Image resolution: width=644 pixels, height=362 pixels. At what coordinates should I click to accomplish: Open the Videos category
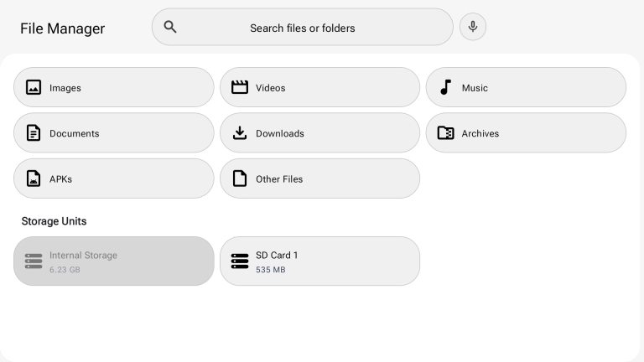320,87
